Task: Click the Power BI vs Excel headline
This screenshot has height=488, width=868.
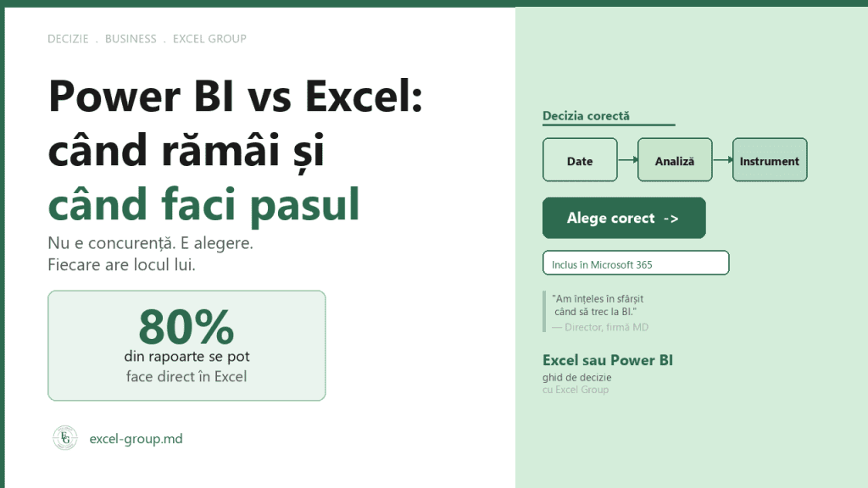Action: [x=236, y=96]
